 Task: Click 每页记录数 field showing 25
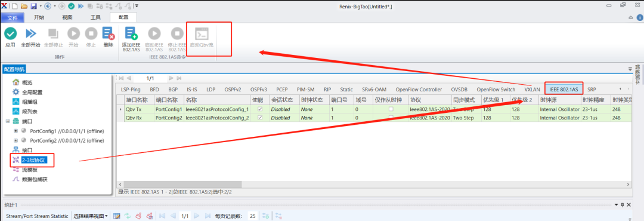(253, 216)
